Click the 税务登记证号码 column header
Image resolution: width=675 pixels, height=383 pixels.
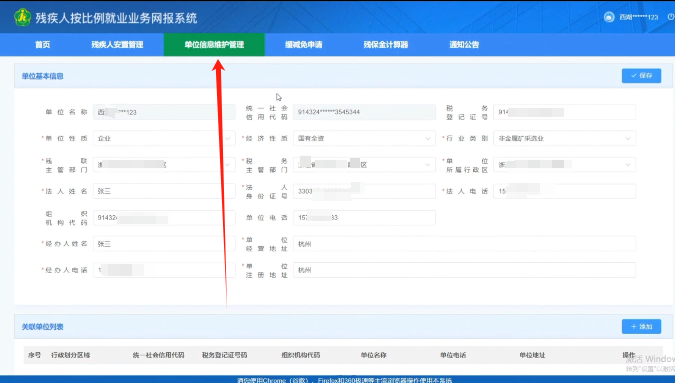point(224,355)
